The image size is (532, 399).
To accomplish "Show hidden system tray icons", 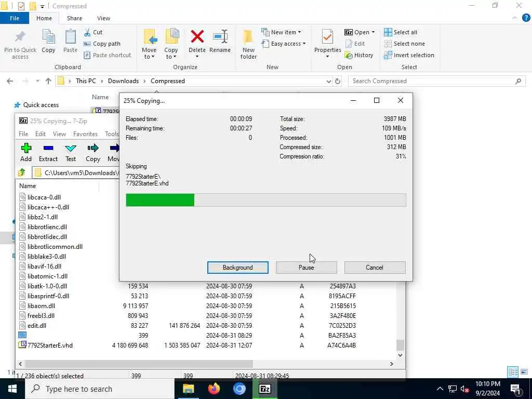I will tap(440, 389).
